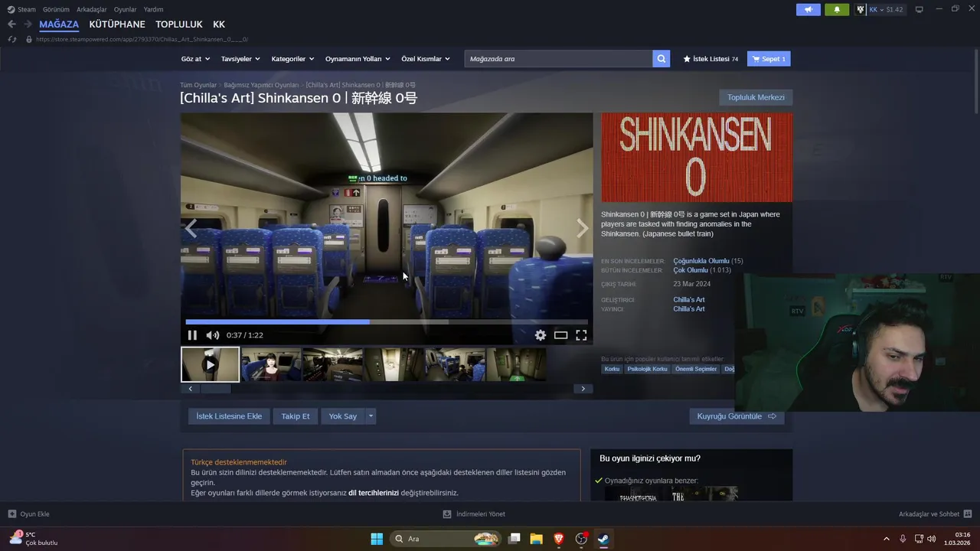This screenshot has width=980, height=551.
Task: Open the KK profile tab
Action: pyautogui.click(x=219, y=24)
